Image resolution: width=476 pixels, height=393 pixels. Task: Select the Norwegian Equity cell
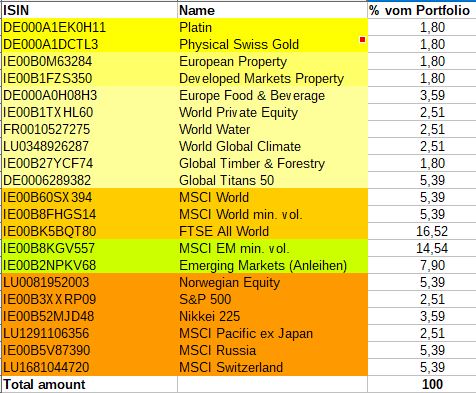click(272, 282)
